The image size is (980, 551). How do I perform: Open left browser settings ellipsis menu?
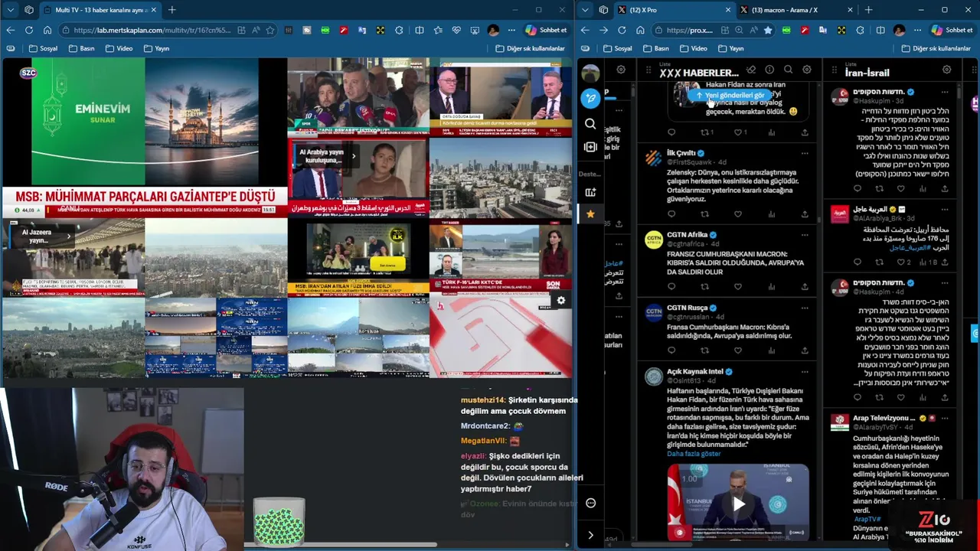tap(511, 30)
